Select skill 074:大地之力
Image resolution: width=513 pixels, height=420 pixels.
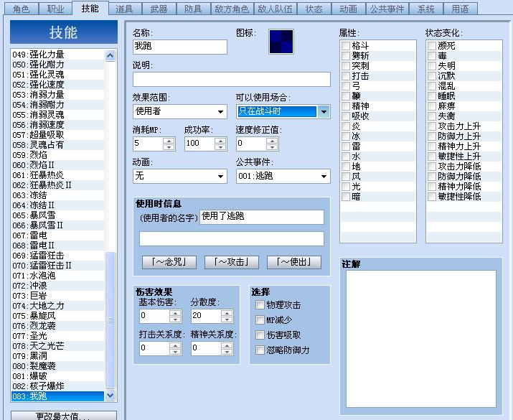pos(57,306)
